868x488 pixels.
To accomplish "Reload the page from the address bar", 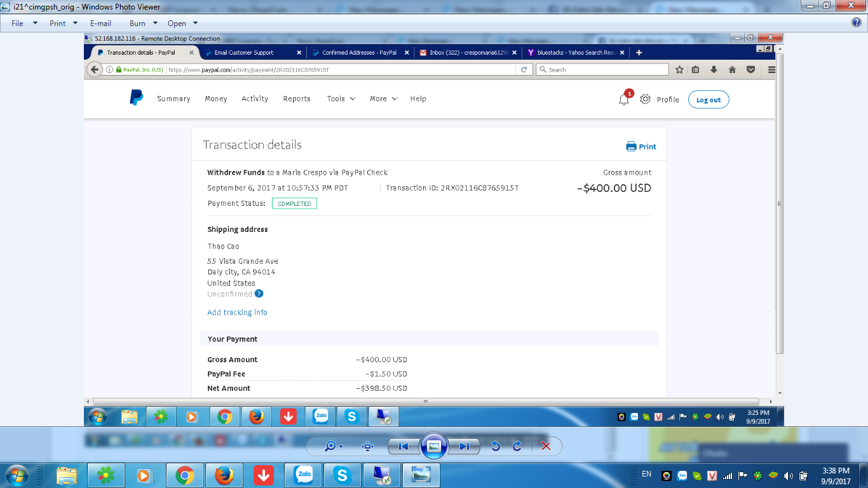I will coord(524,70).
